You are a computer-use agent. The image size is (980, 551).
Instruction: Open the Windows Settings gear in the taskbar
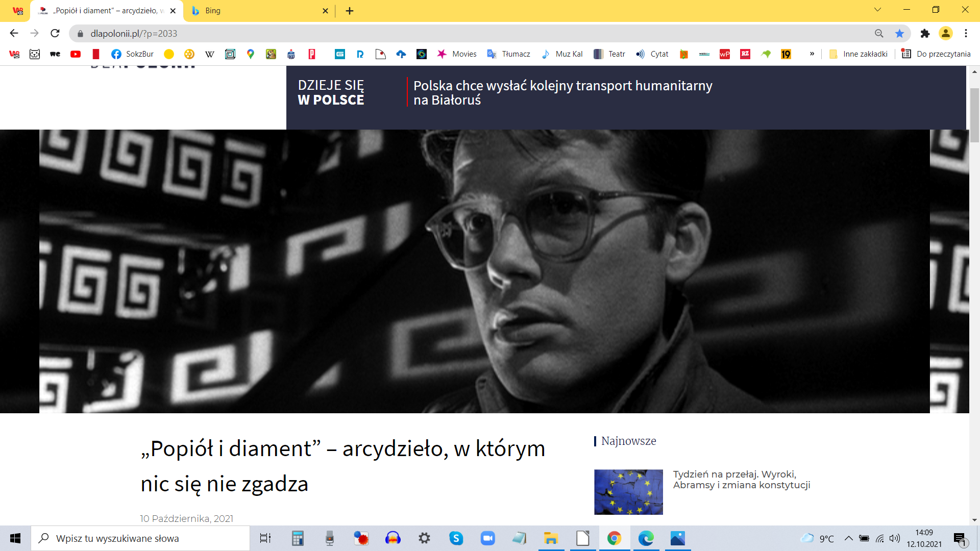point(424,538)
